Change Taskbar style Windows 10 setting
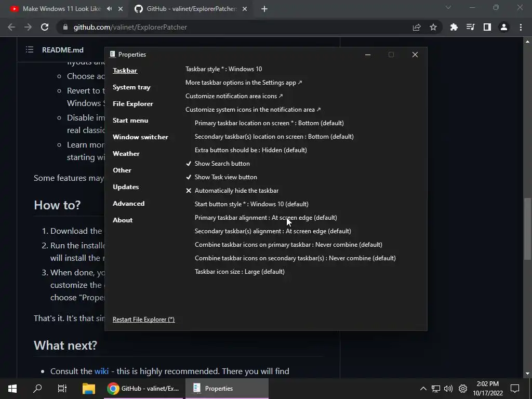 (223, 69)
